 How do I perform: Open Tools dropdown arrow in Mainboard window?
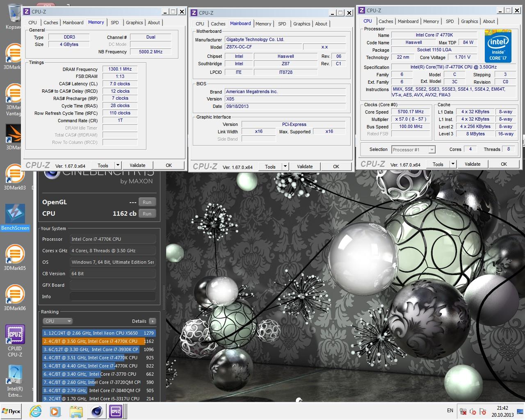pos(285,167)
